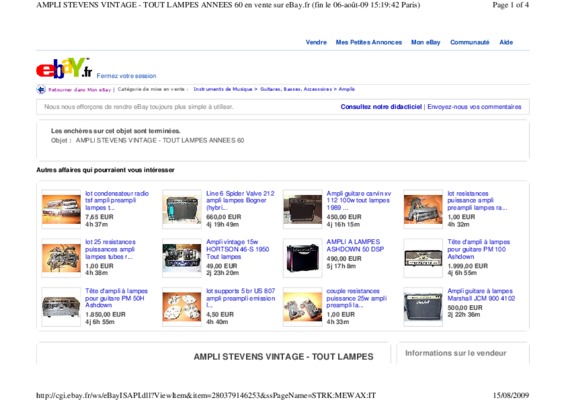The width and height of the screenshot is (566, 400).
Task: Click couple resistances 25w thumbnail
Action: [x=302, y=307]
